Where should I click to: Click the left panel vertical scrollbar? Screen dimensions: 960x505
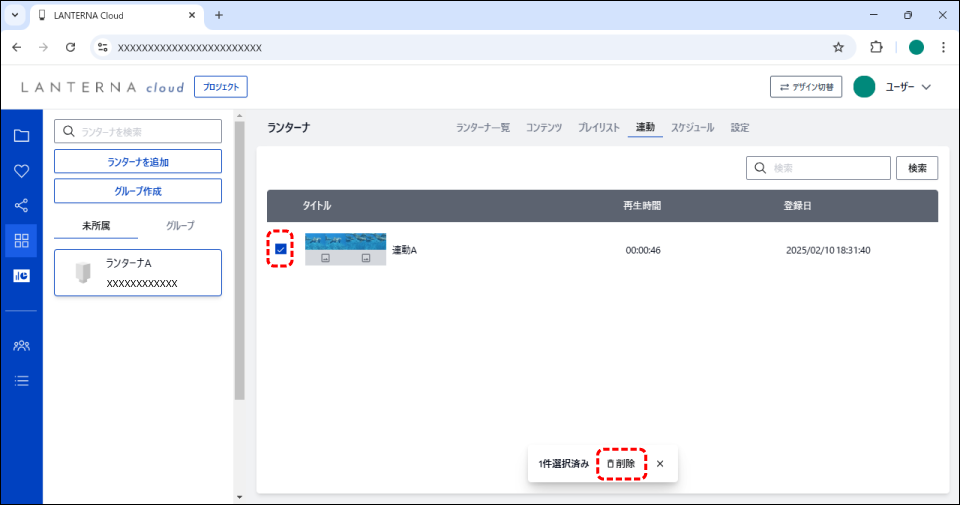point(239,260)
